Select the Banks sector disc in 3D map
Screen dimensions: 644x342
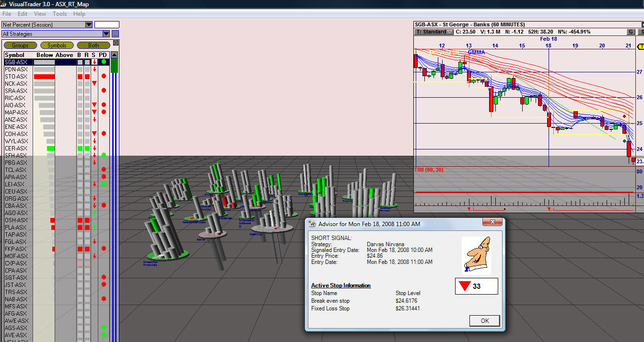coord(211,234)
